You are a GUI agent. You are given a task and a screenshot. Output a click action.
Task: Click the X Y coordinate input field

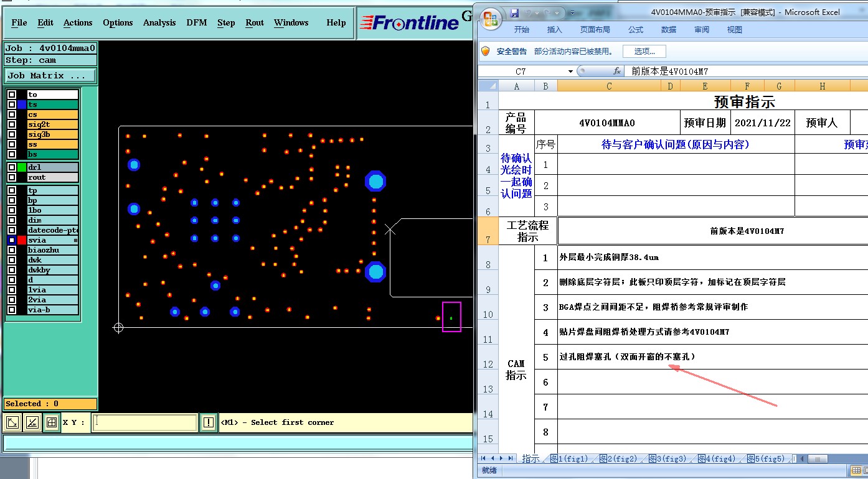145,423
